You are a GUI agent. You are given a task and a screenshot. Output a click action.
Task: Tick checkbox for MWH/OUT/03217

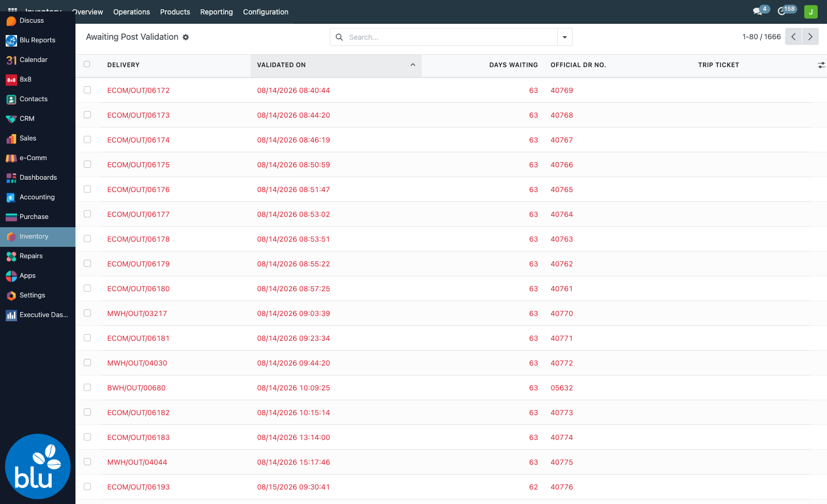87,313
